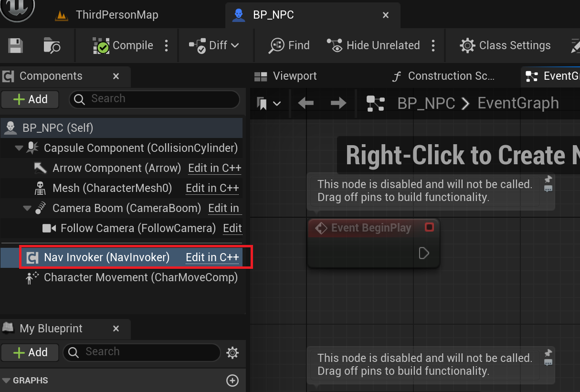
Task: Open My Blueprint settings gear
Action: (232, 353)
